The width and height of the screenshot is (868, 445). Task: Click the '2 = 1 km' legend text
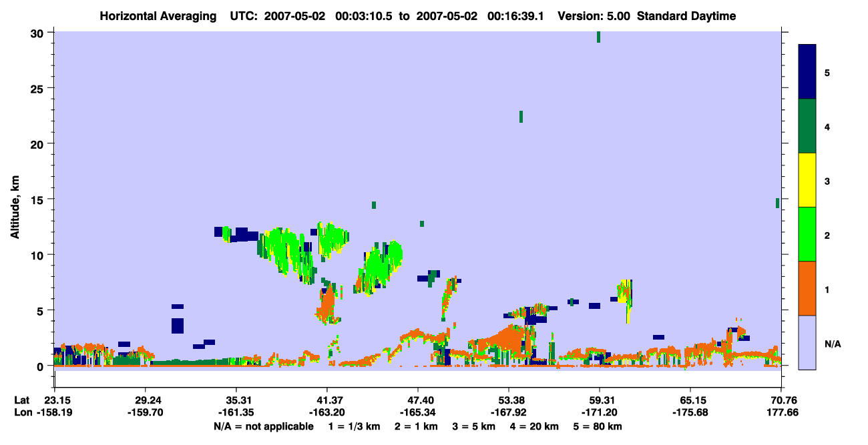(417, 426)
